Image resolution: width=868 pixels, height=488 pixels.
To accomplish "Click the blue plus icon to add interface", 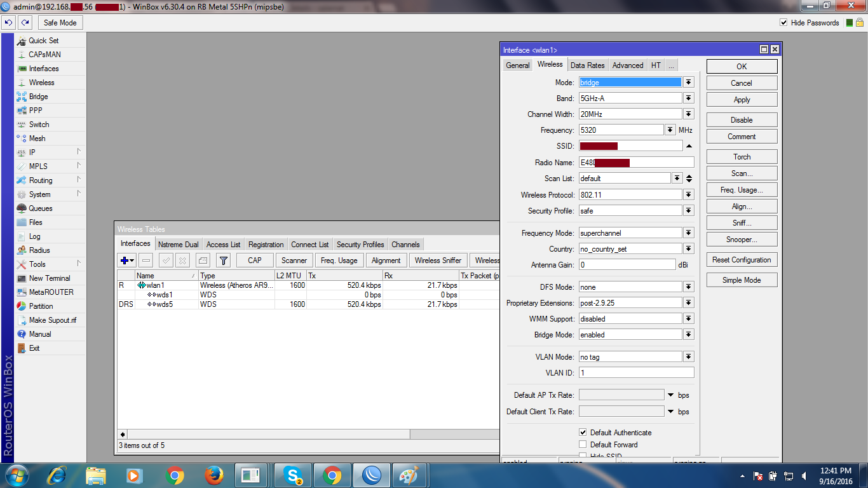I will 125,260.
